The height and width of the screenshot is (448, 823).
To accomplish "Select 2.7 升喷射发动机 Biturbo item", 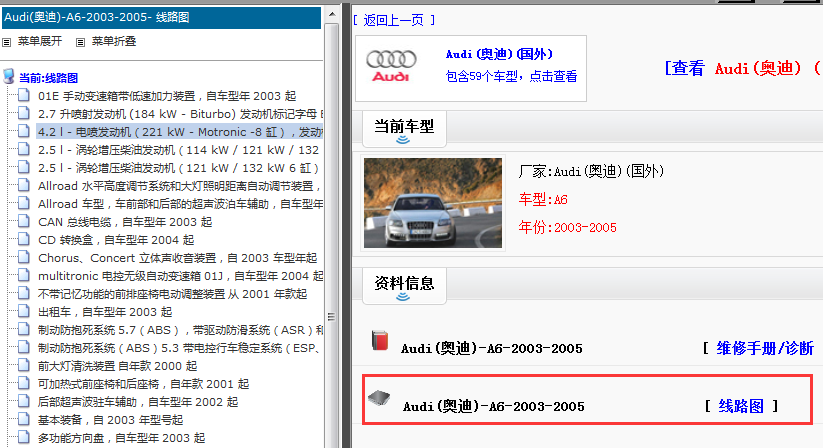I will click(x=180, y=114).
